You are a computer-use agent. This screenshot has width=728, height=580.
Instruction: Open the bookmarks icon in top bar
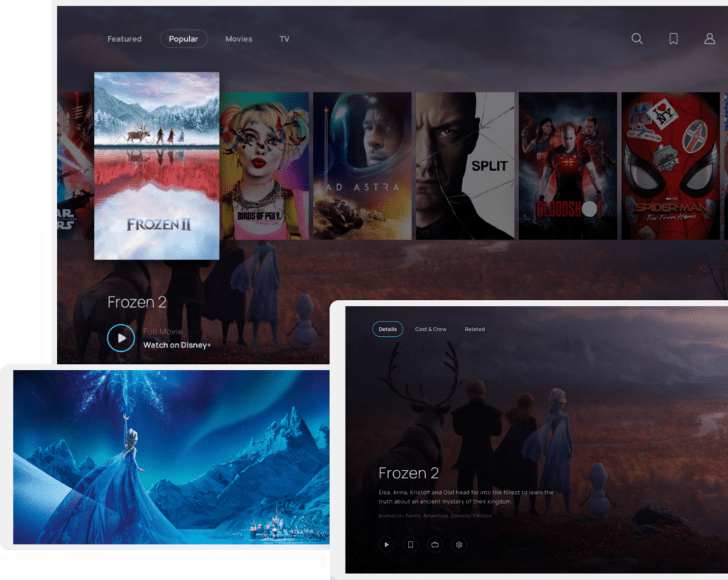coord(673,38)
